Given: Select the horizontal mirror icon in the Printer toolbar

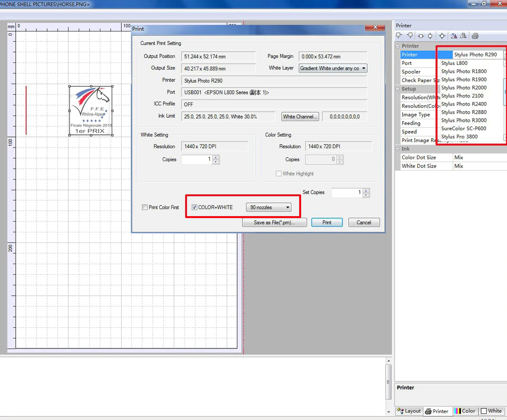Looking at the screenshot, I should point(462,36).
